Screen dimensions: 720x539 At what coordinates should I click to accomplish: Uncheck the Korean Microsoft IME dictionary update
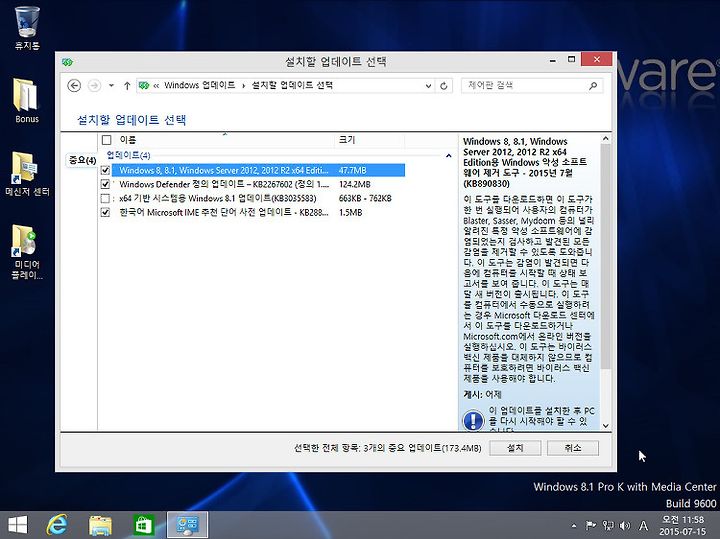(x=106, y=213)
